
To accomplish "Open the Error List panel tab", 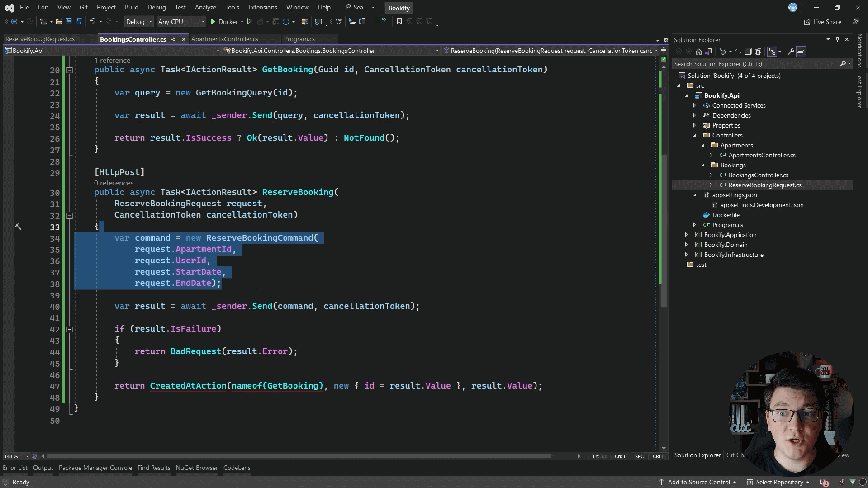I will point(15,468).
